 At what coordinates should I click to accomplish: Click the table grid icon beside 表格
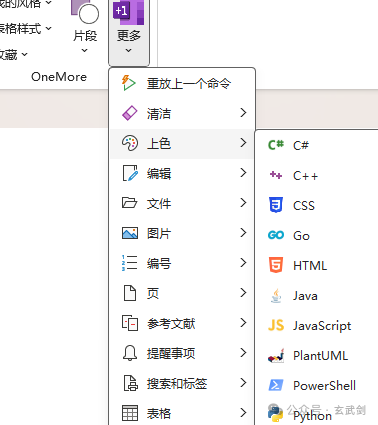(130, 413)
